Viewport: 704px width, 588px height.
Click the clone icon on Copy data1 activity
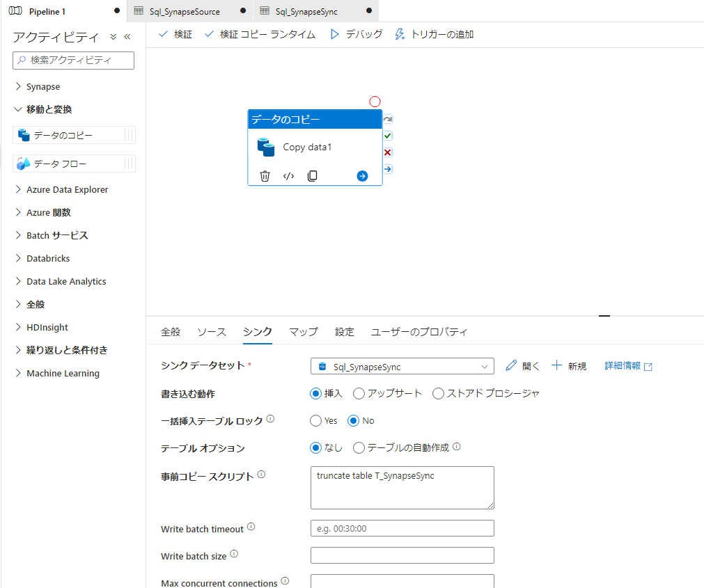312,176
